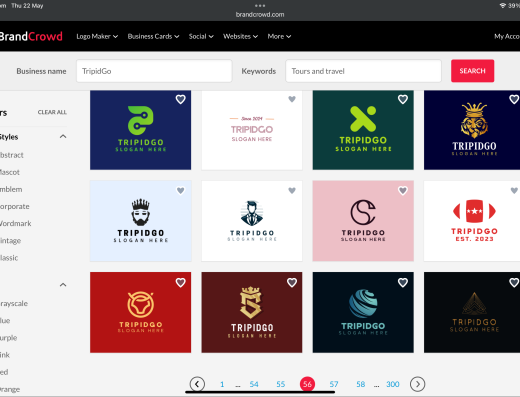Filter by Blue color

click(5, 321)
